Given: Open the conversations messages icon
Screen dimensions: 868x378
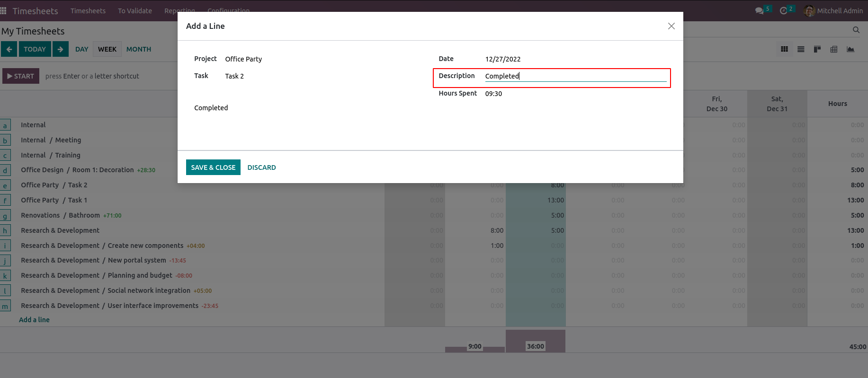Looking at the screenshot, I should tap(759, 10).
